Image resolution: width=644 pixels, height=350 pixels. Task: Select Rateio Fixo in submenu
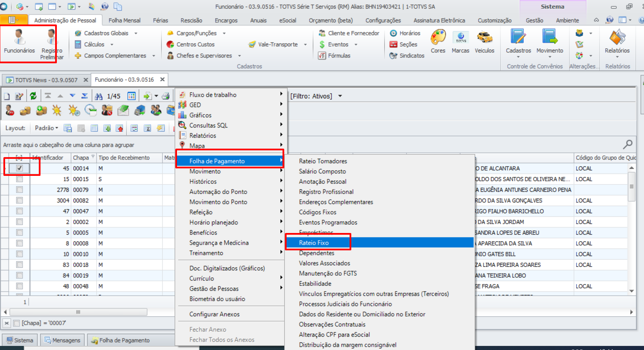(x=380, y=243)
